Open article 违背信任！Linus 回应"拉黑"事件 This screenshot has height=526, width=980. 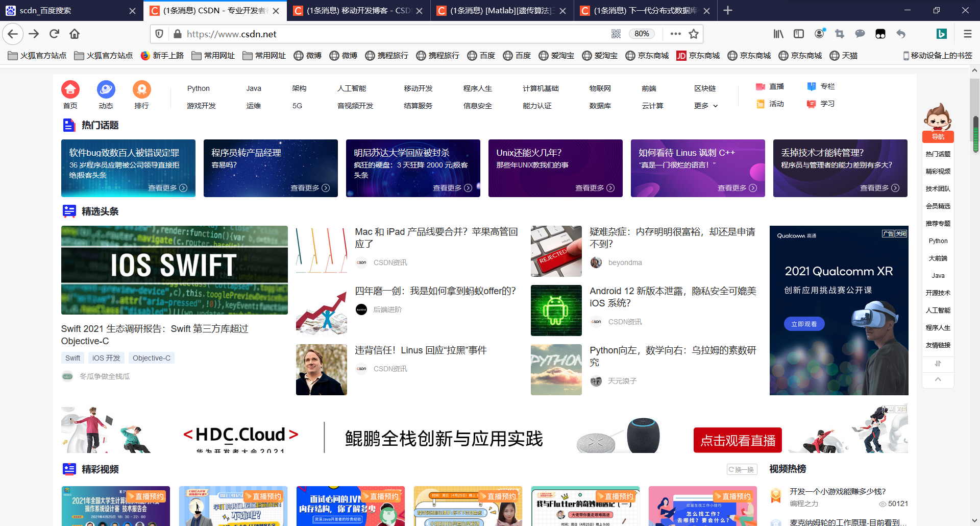(421, 350)
